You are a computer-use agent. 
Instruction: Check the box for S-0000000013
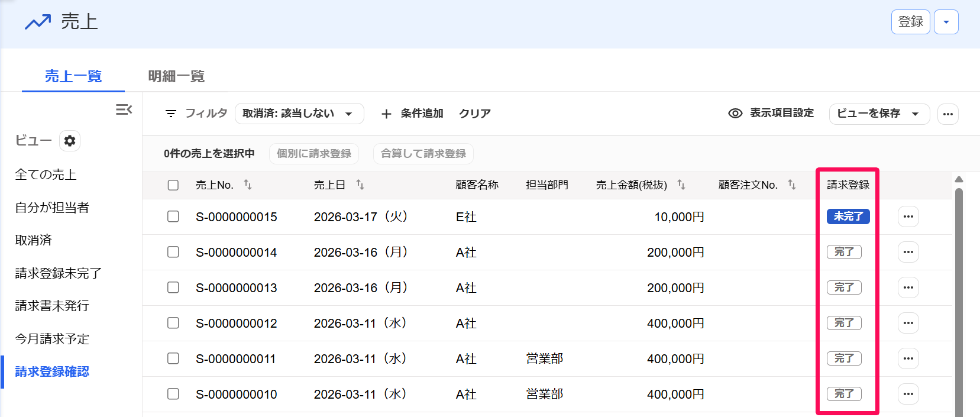(173, 287)
